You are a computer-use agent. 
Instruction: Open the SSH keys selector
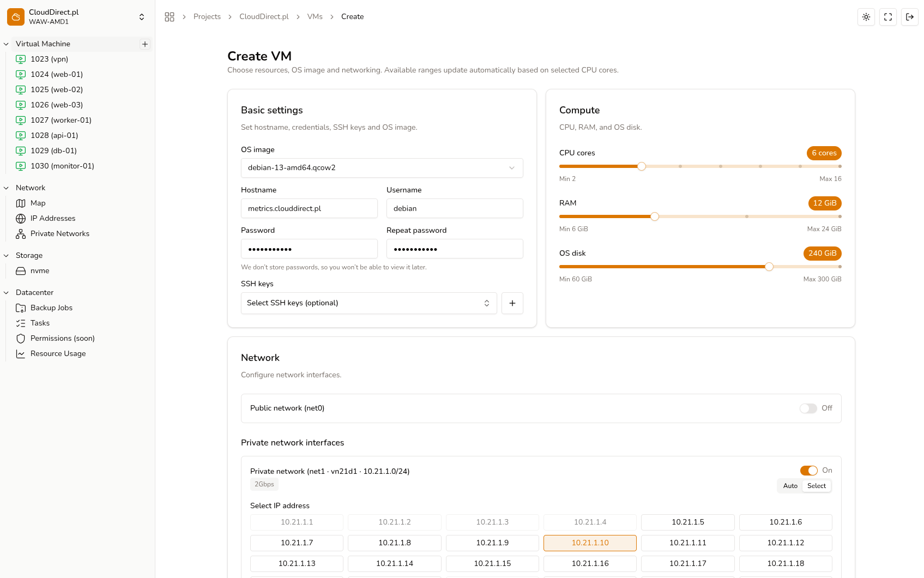tap(369, 303)
